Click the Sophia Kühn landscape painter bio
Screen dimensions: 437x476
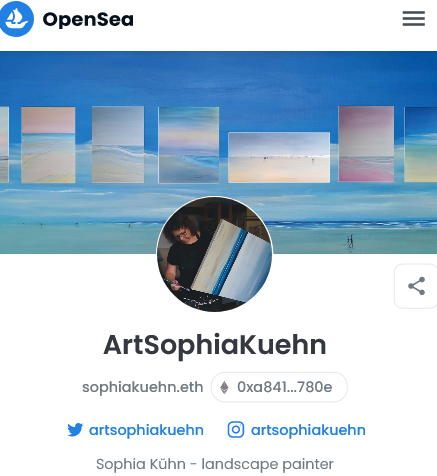[215, 464]
